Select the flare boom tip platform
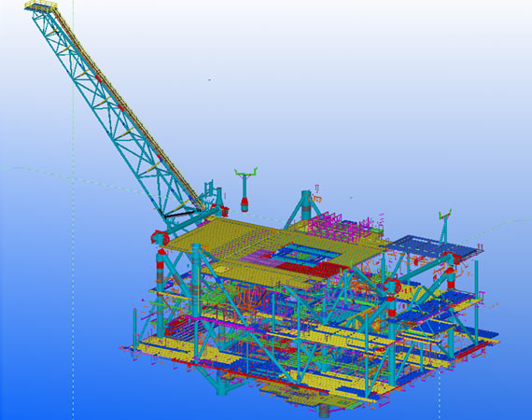This screenshot has height=420, width=532. tap(41, 7)
